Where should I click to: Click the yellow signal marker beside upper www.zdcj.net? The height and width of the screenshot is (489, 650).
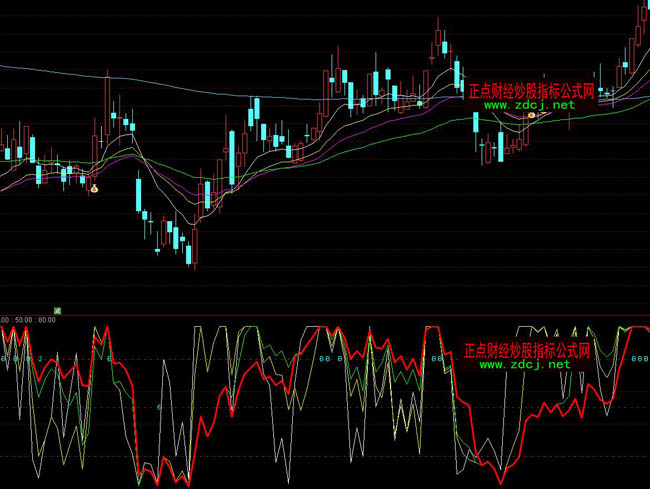point(532,116)
